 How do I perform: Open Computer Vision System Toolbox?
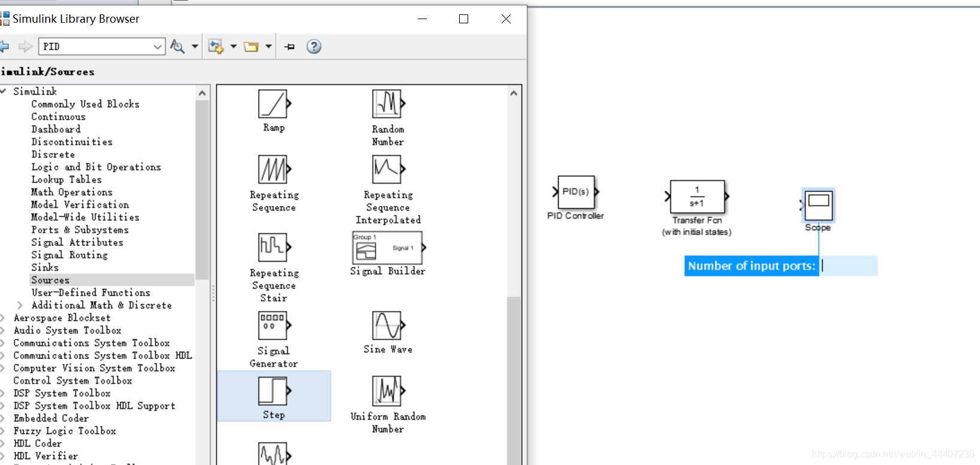95,368
